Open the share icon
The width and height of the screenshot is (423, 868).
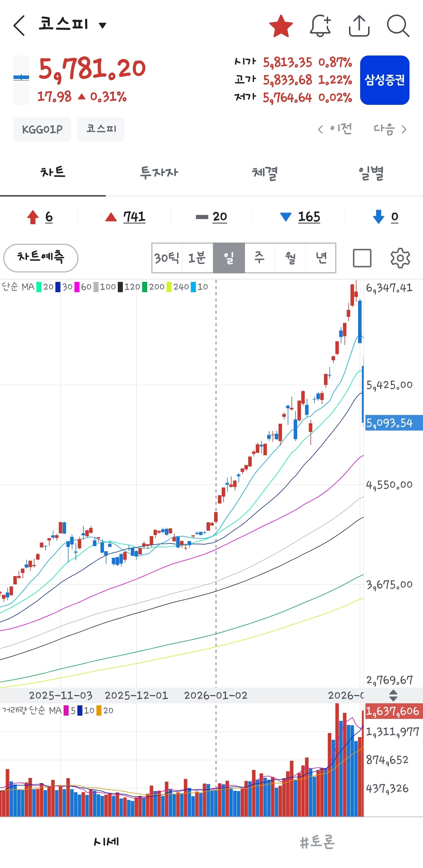(359, 26)
